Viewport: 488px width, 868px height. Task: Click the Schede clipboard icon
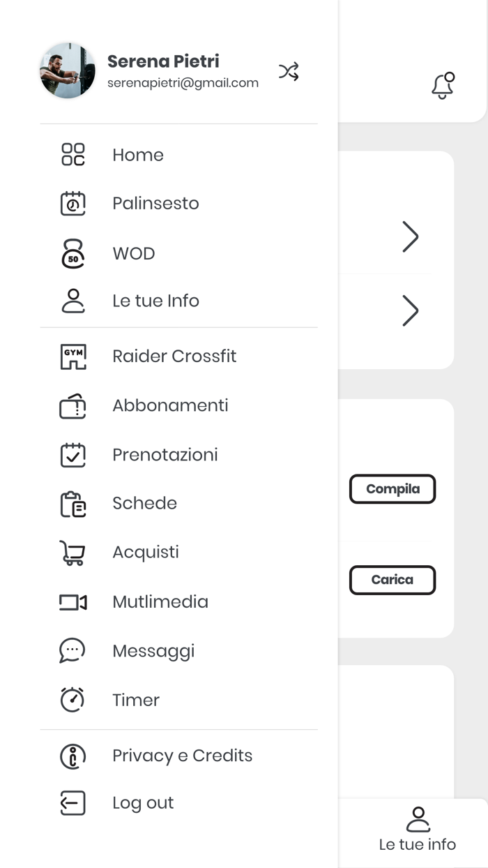coord(73,504)
